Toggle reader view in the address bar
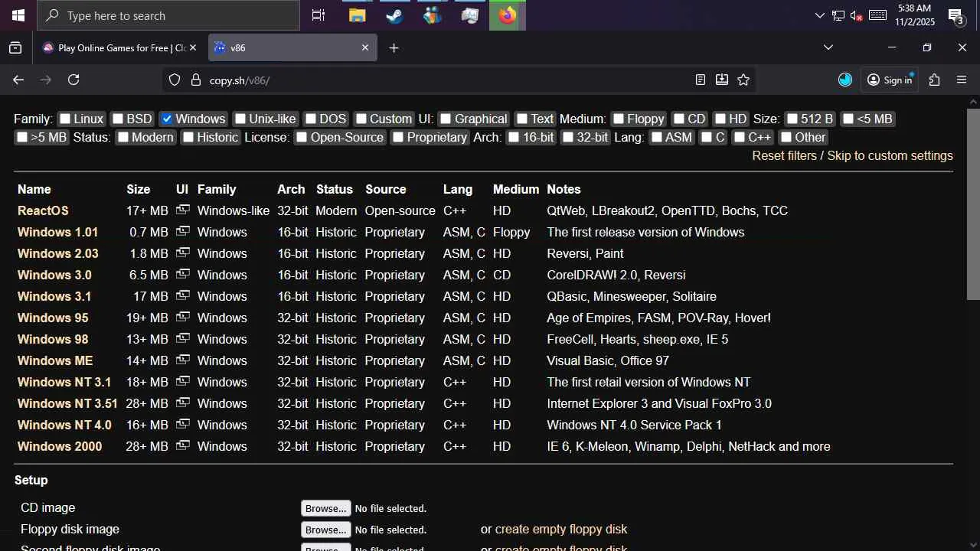This screenshot has height=551, width=980. coord(701,80)
